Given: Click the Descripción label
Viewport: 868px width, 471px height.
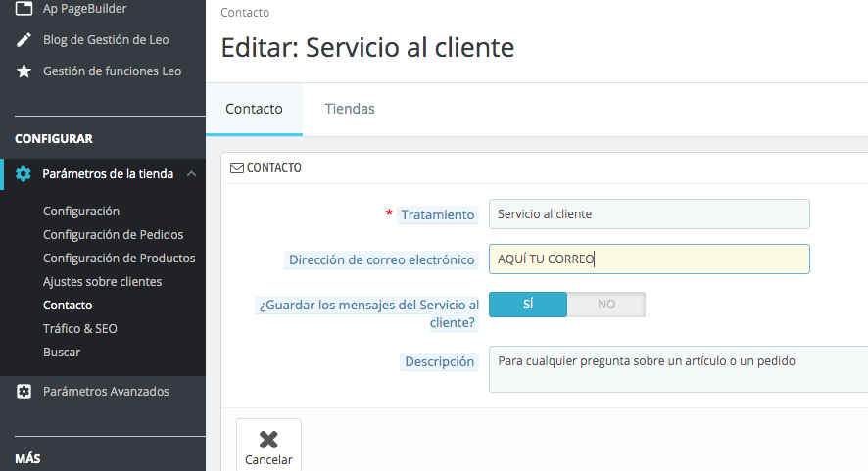Looking at the screenshot, I should [x=439, y=362].
